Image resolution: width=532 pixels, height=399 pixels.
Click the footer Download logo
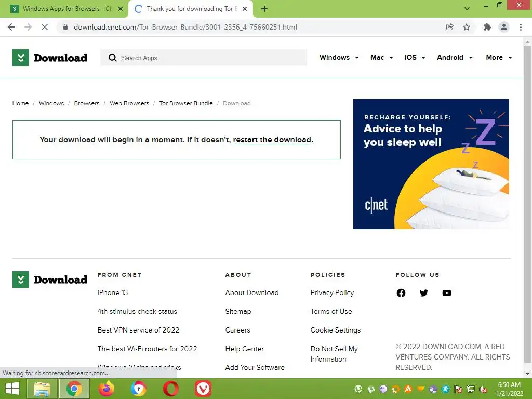pos(50,280)
